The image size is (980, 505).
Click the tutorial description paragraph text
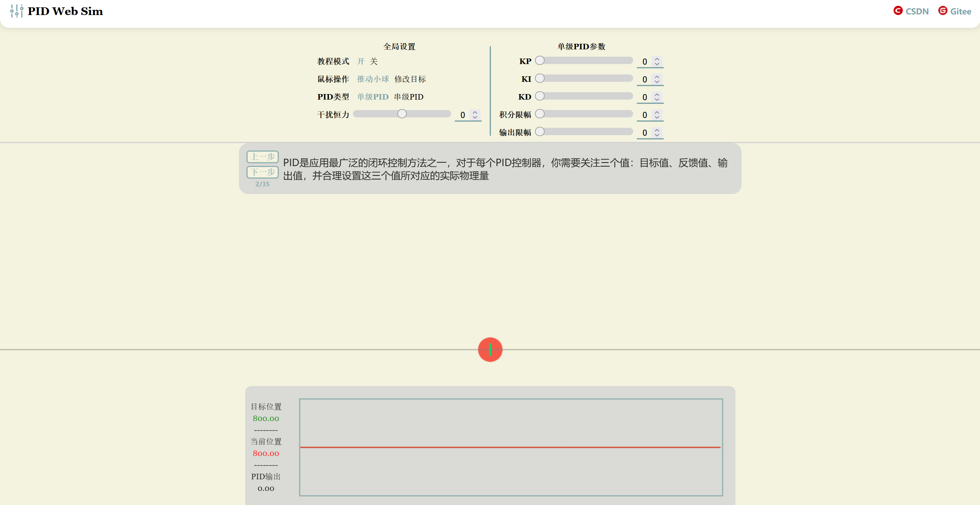pyautogui.click(x=505, y=169)
